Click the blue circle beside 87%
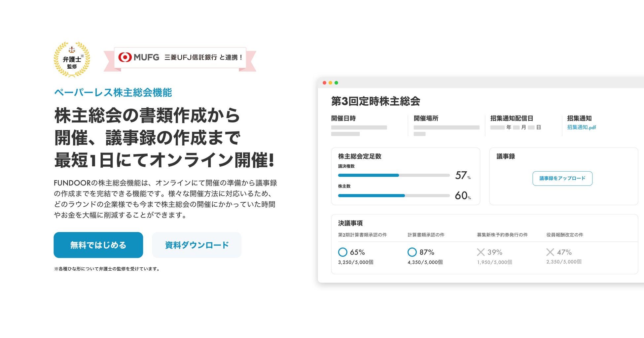Viewport: 644px width, 338px height. (412, 252)
